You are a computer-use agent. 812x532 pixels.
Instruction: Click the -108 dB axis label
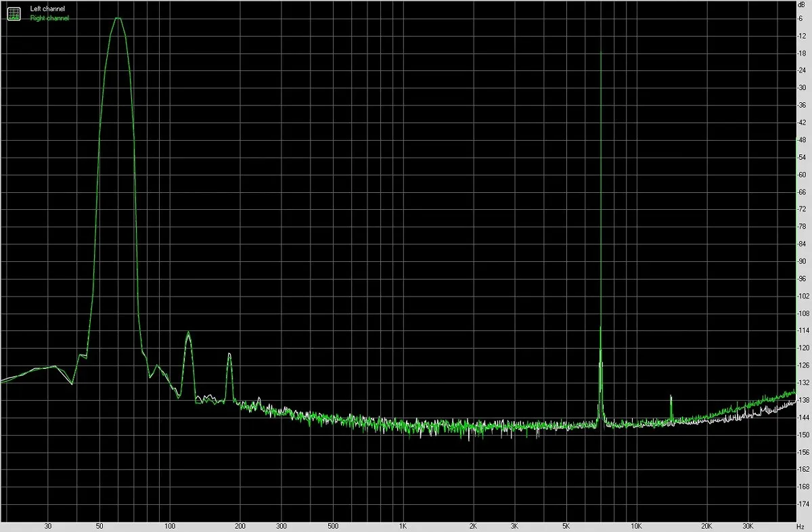coord(802,313)
